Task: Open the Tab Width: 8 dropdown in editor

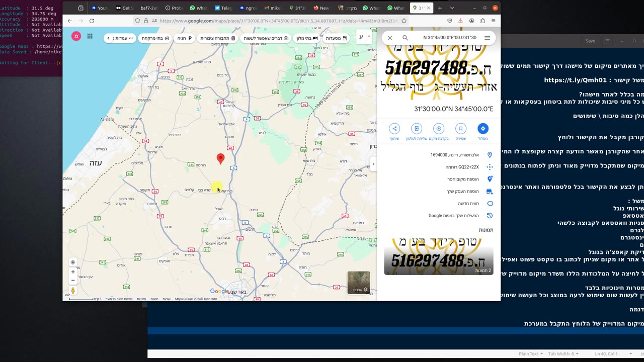Action: coord(562,353)
